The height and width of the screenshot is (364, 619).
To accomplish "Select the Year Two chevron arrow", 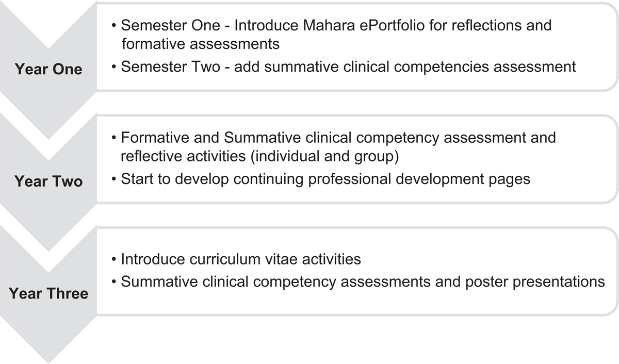I will [48, 181].
